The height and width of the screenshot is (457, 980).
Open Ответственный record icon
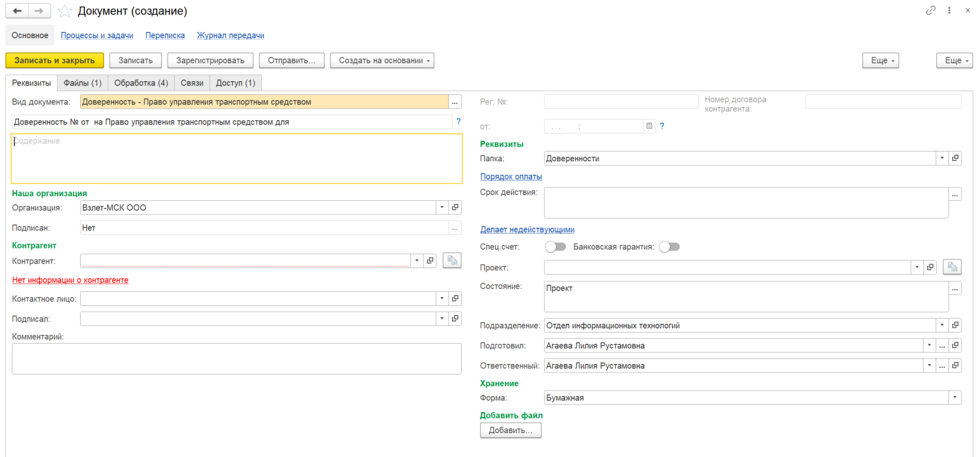tap(955, 365)
